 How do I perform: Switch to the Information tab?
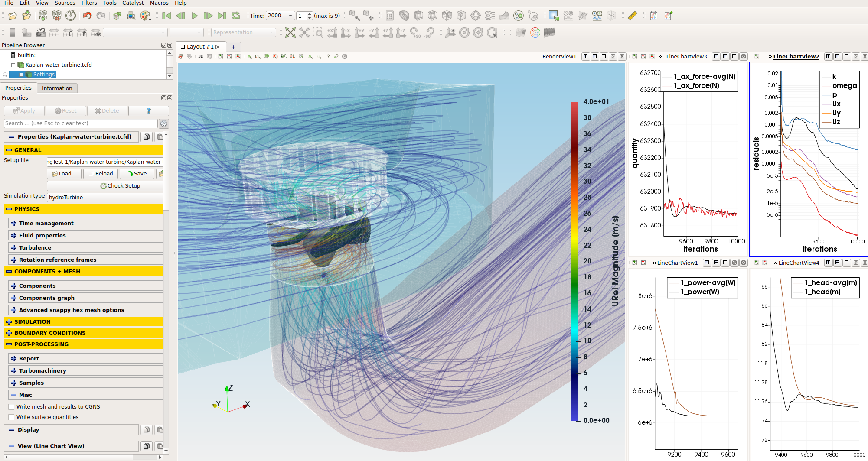click(x=57, y=88)
